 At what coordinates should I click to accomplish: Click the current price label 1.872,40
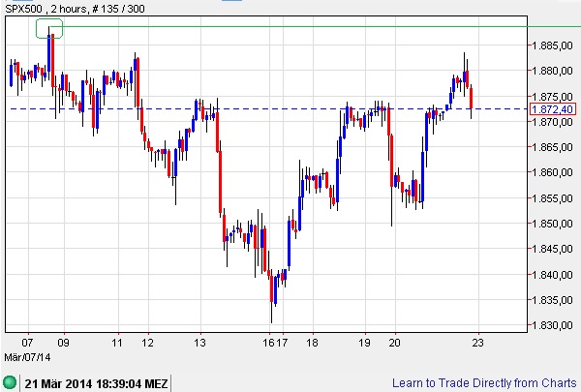[x=553, y=109]
